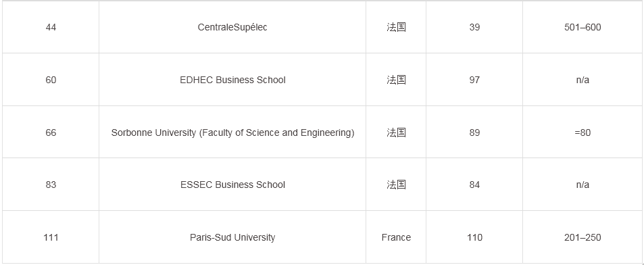Click the n/a cell in the EDHEC row

583,80
